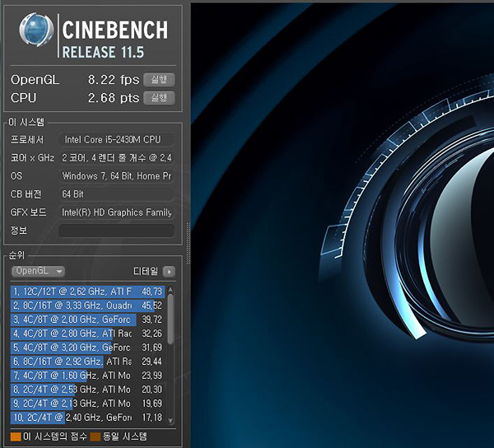494x448 pixels.
Task: Select ranking row 7. 4C/8T @ 1.60 GHz
Action: (x=87, y=376)
